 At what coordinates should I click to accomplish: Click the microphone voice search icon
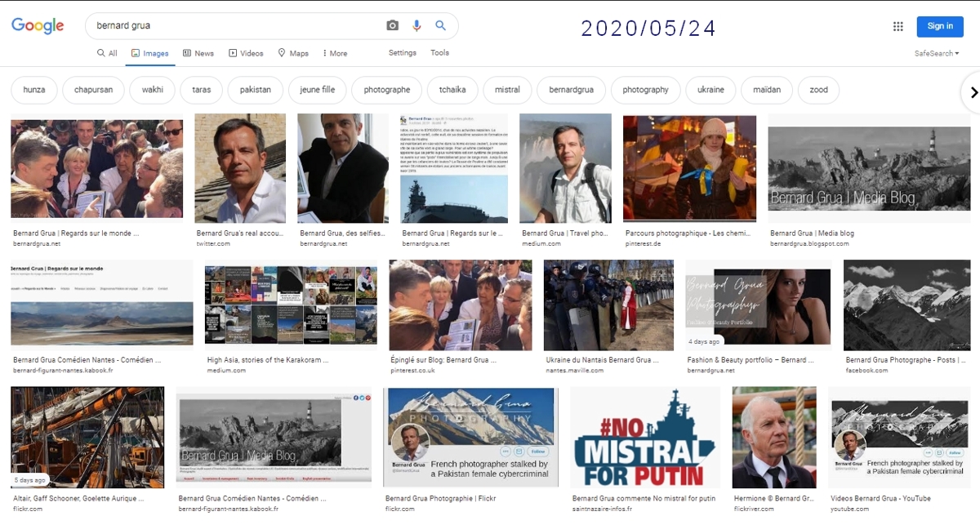click(x=416, y=26)
